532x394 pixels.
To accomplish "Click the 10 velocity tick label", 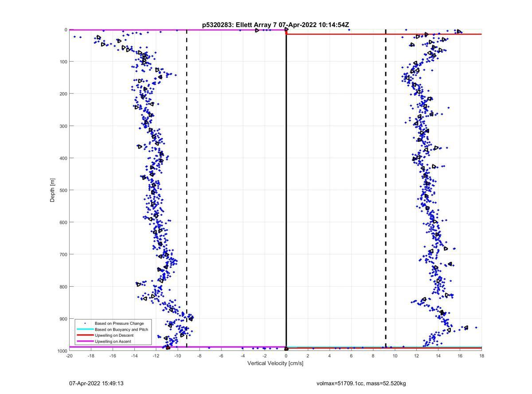I will tap(395, 355).
